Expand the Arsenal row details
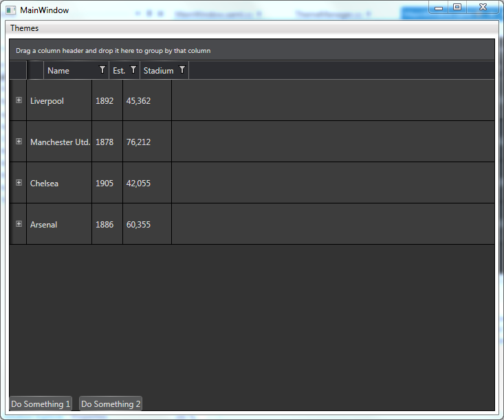504x420 pixels. click(x=19, y=223)
